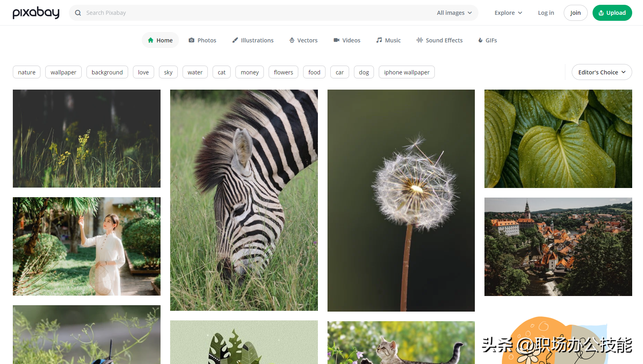Open the Vectors tab
Viewport: 643px width, 364px height.
(x=303, y=40)
